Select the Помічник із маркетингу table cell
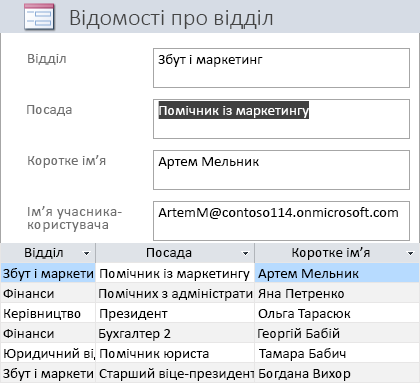 tap(175, 274)
